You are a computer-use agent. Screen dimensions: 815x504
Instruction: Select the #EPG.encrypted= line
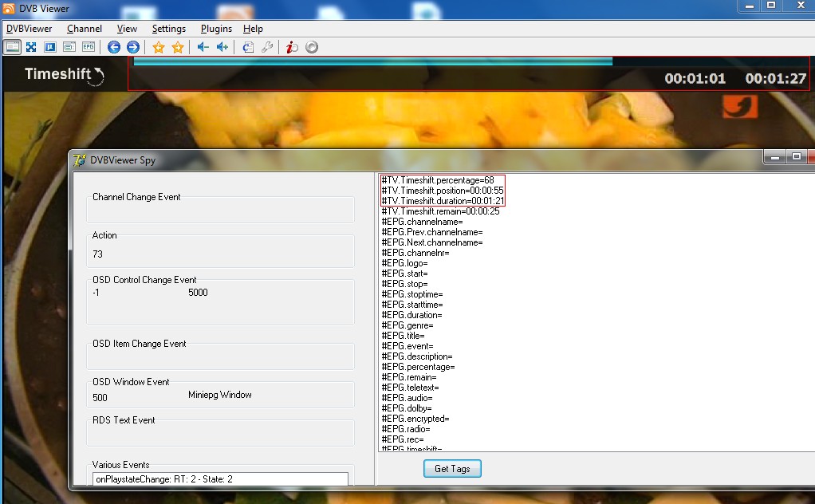click(x=415, y=419)
